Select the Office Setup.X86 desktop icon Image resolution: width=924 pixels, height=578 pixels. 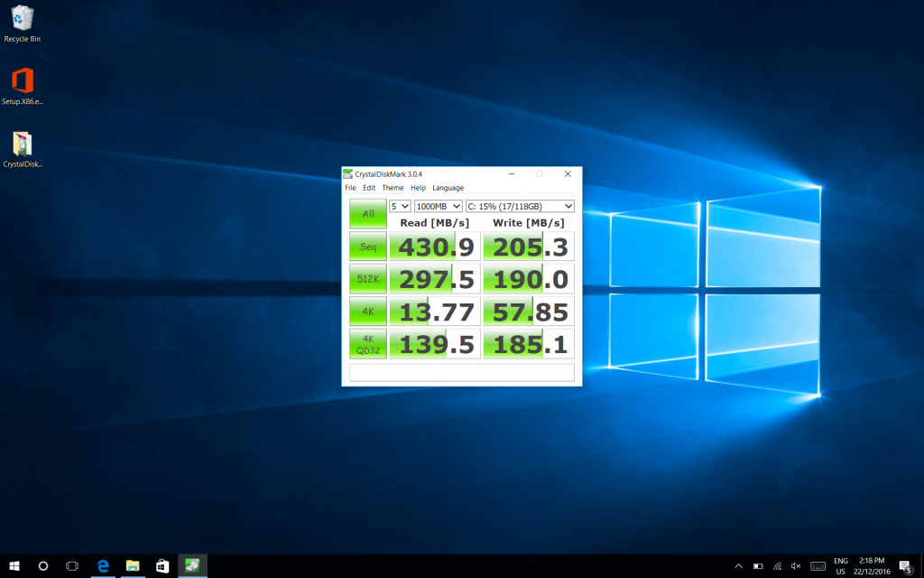(23, 86)
